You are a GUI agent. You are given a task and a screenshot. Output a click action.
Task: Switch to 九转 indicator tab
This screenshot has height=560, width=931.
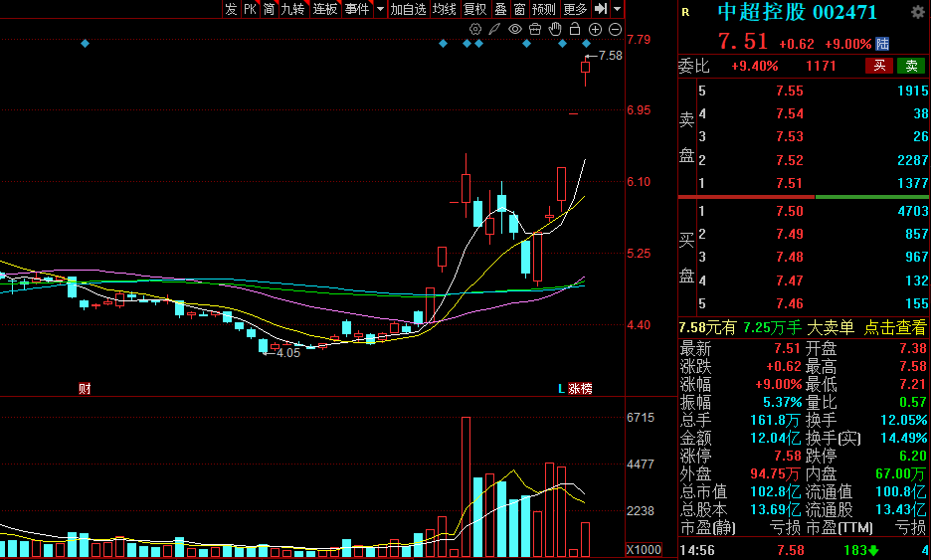pos(292,9)
